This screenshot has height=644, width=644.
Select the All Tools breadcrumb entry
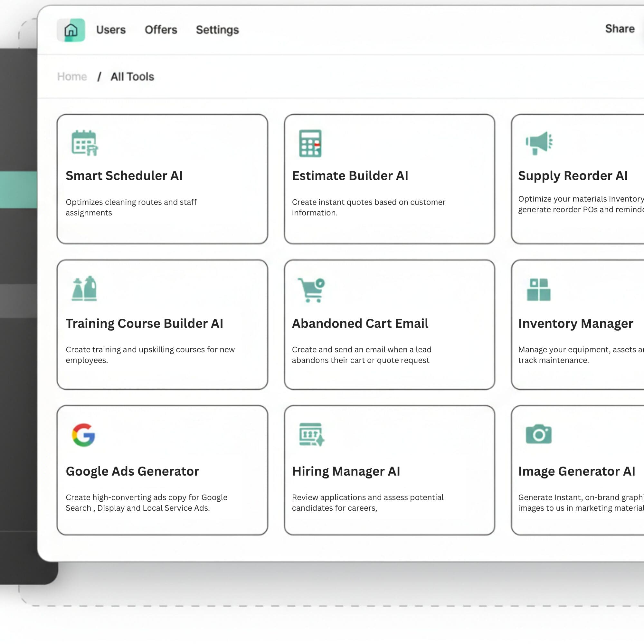[132, 76]
